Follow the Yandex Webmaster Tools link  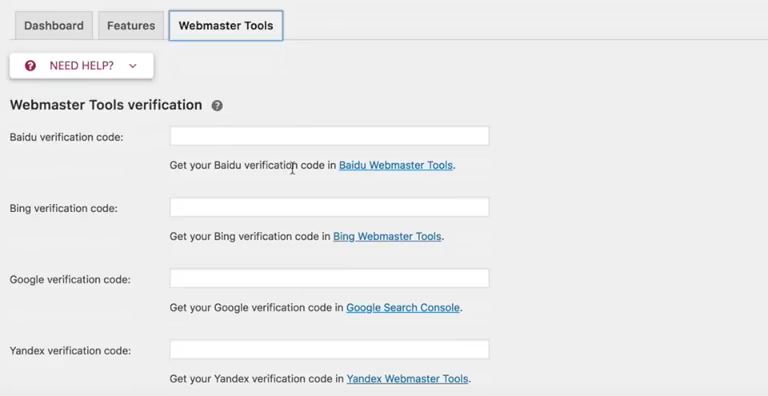click(407, 378)
